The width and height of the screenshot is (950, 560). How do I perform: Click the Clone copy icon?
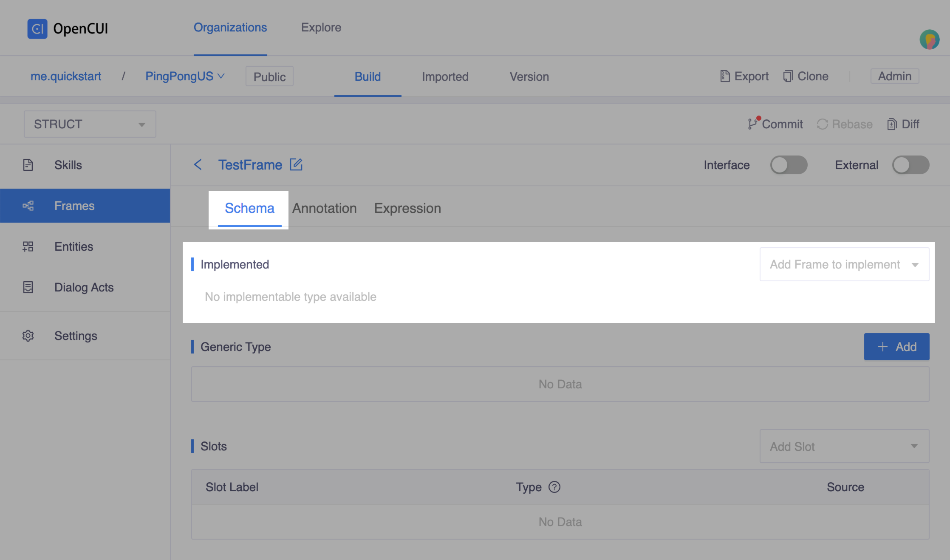(x=788, y=76)
